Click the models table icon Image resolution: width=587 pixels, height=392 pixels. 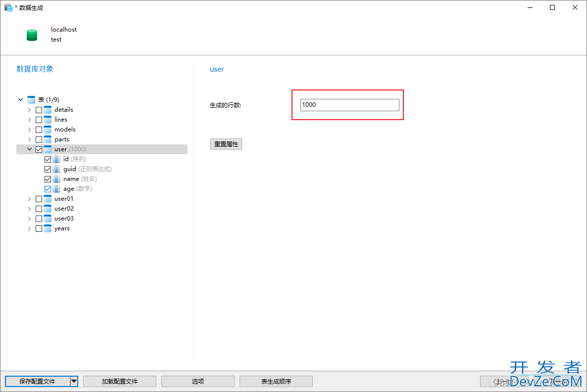[48, 130]
